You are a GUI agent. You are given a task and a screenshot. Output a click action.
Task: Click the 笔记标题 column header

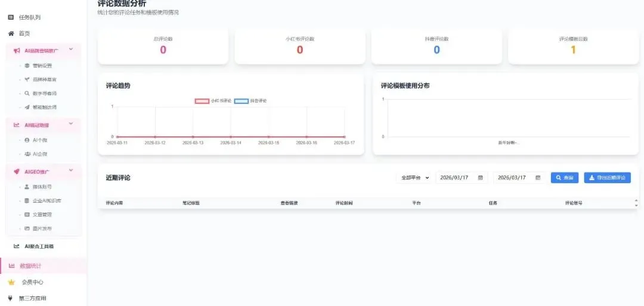(x=191, y=203)
